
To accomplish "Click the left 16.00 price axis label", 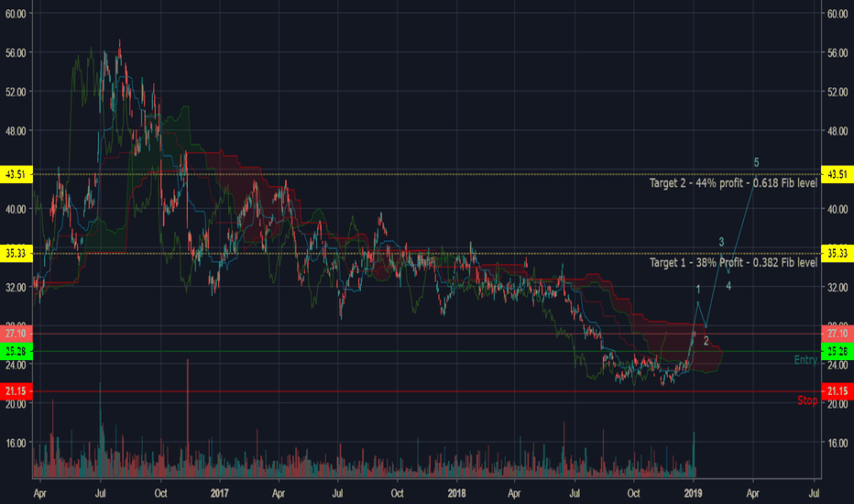I will point(16,443).
